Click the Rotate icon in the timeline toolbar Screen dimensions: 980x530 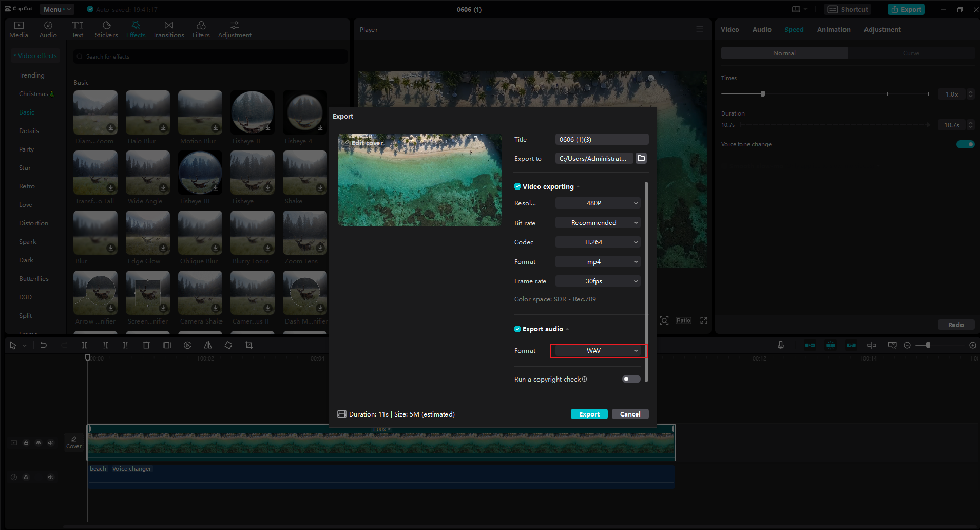pos(228,345)
